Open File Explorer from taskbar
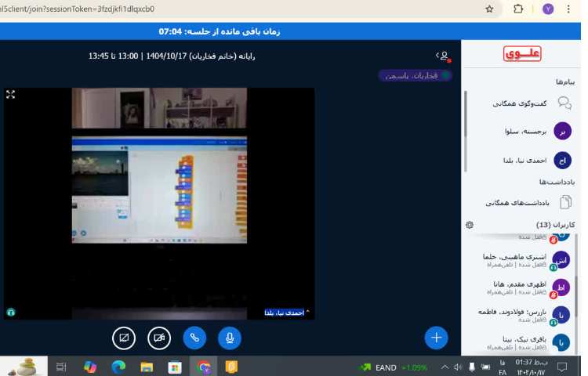The width and height of the screenshot is (588, 376). pyautogui.click(x=147, y=367)
